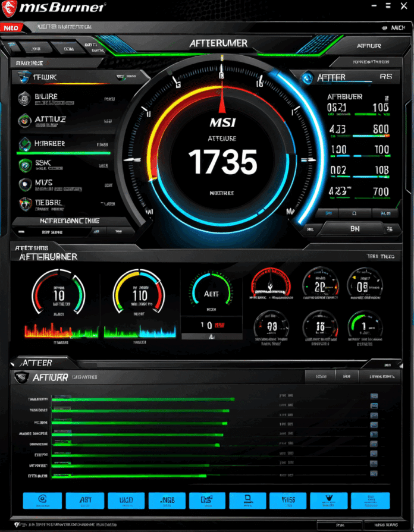
Task: Toggle the blue box on topmost bar row
Action: [x=374, y=396]
